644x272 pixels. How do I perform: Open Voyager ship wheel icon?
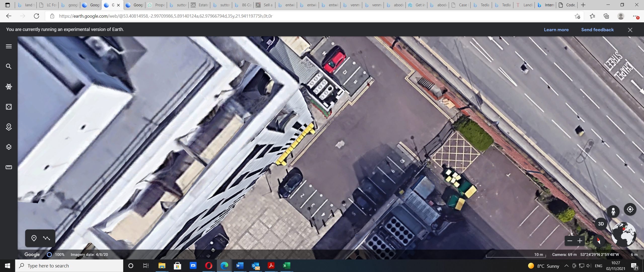(9, 87)
